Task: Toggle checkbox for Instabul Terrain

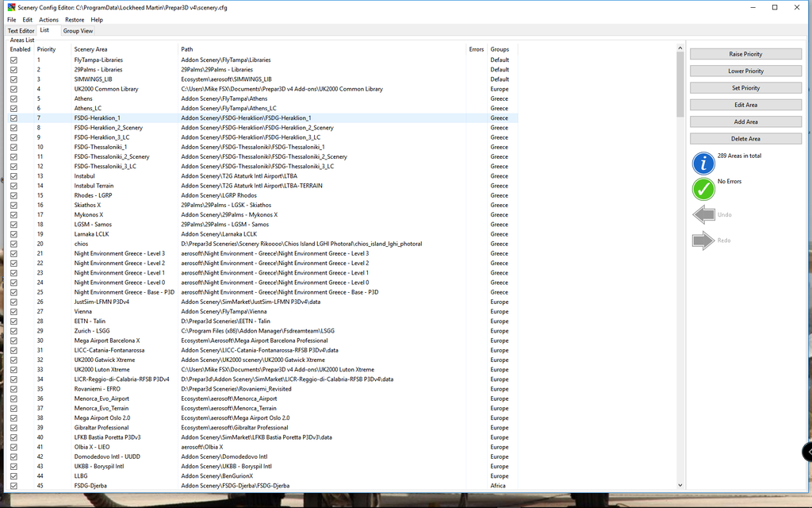Action: pyautogui.click(x=14, y=186)
